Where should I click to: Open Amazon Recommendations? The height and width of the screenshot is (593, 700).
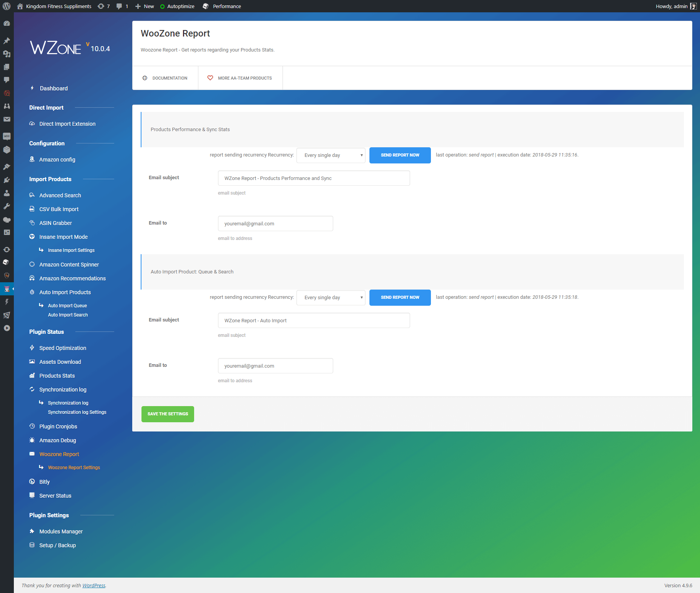73,278
